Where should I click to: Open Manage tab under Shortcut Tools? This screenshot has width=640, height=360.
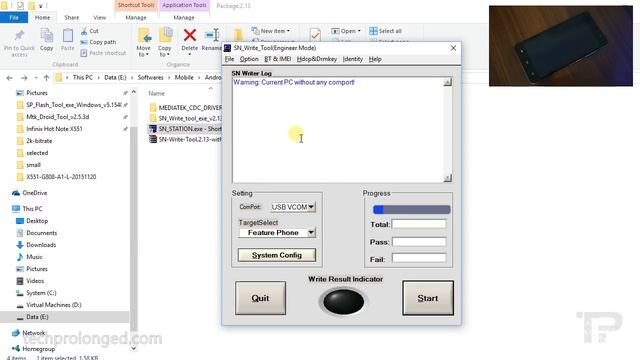click(x=136, y=18)
